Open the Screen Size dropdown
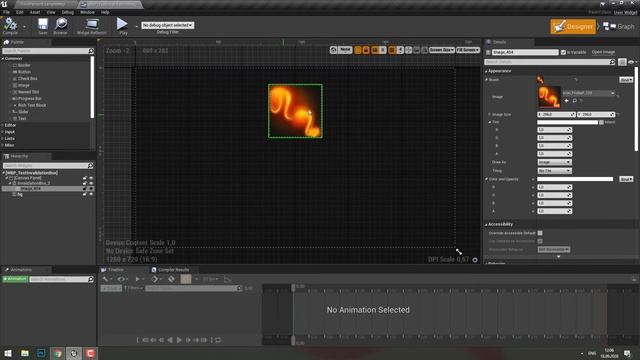Image resolution: width=640 pixels, height=360 pixels. click(442, 50)
